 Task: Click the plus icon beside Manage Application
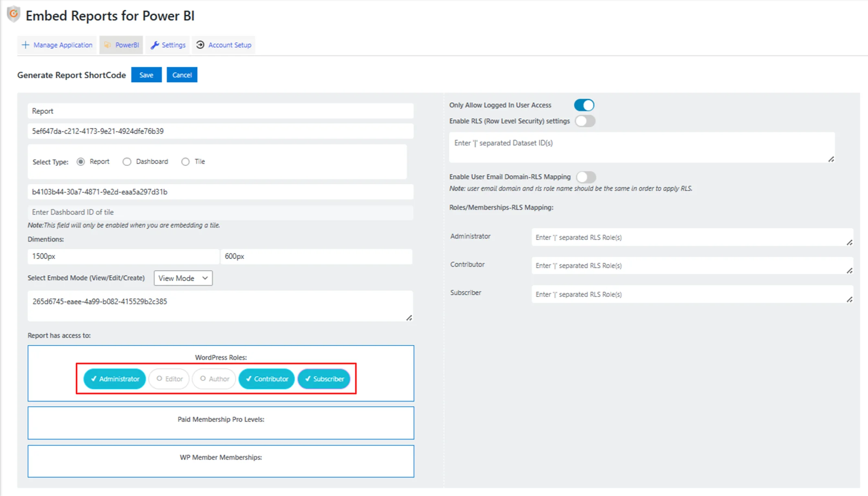click(x=25, y=45)
